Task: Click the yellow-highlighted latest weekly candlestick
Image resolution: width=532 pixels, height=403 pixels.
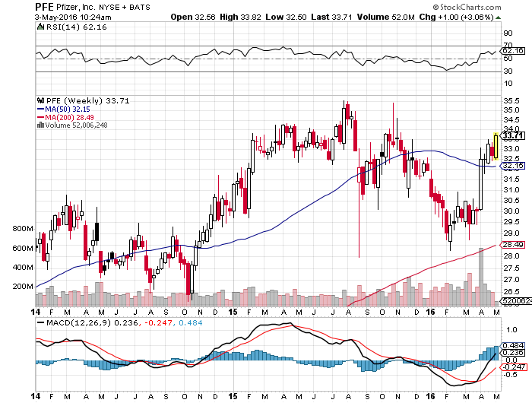Action: point(496,146)
